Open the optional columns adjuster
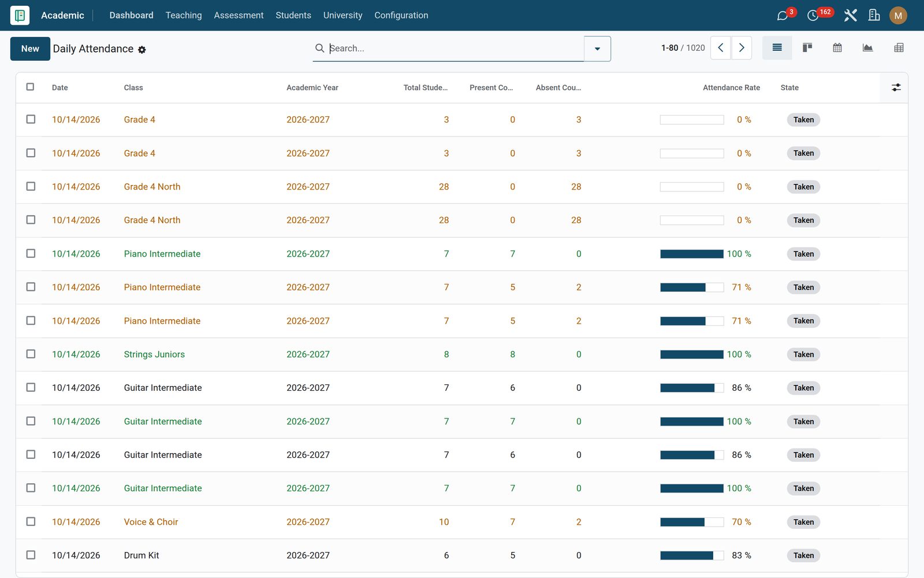 pyautogui.click(x=896, y=87)
